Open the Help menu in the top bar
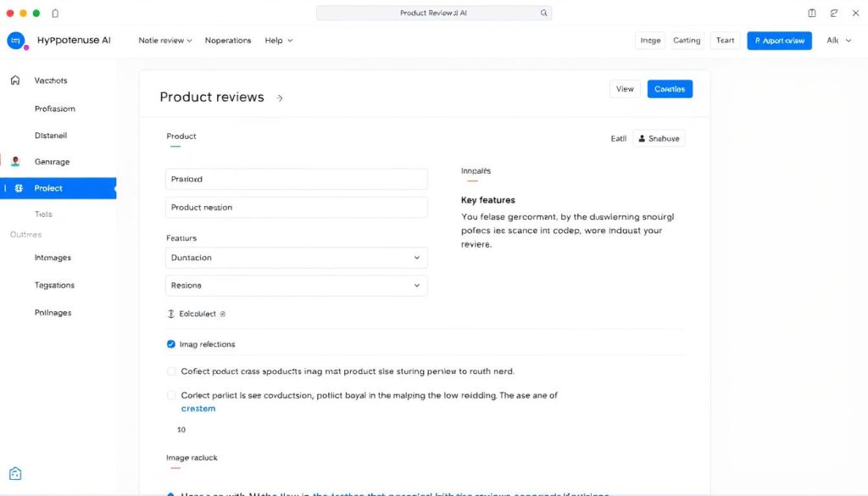The image size is (868, 496). [278, 40]
